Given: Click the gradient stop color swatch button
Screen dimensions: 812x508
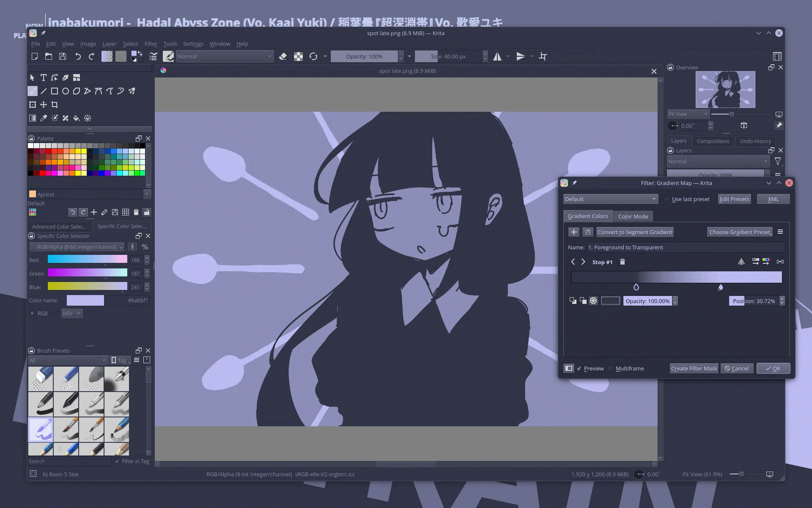Looking at the screenshot, I should [x=611, y=301].
